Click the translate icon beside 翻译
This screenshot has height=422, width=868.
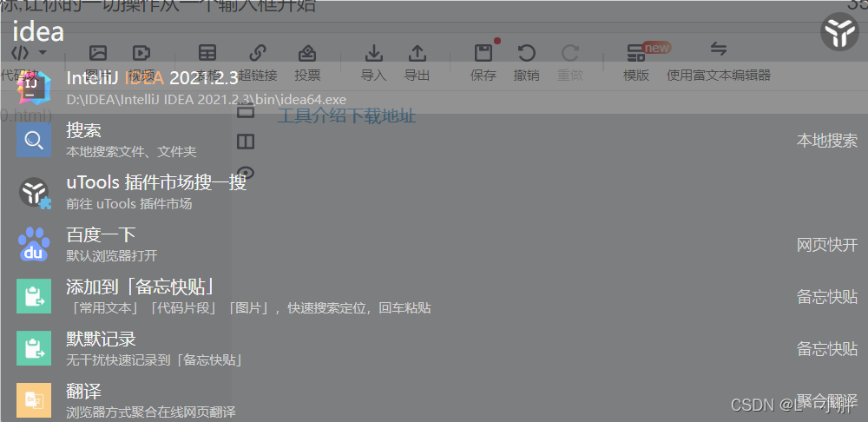click(34, 400)
